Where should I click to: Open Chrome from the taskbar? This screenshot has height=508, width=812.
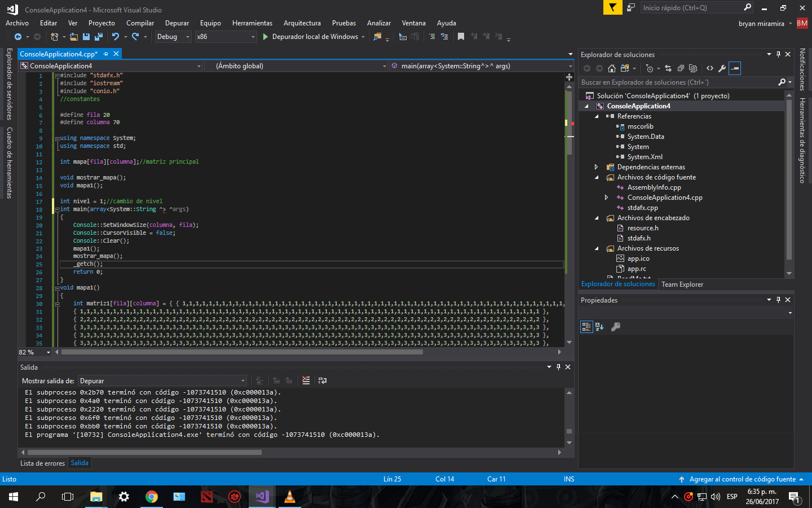[x=151, y=497]
